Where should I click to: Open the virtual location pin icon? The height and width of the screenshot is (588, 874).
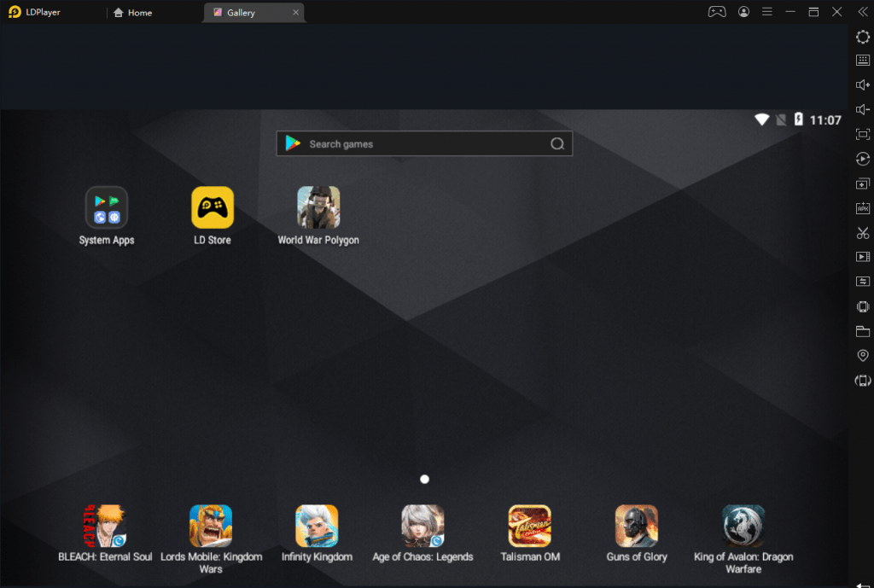pyautogui.click(x=862, y=356)
